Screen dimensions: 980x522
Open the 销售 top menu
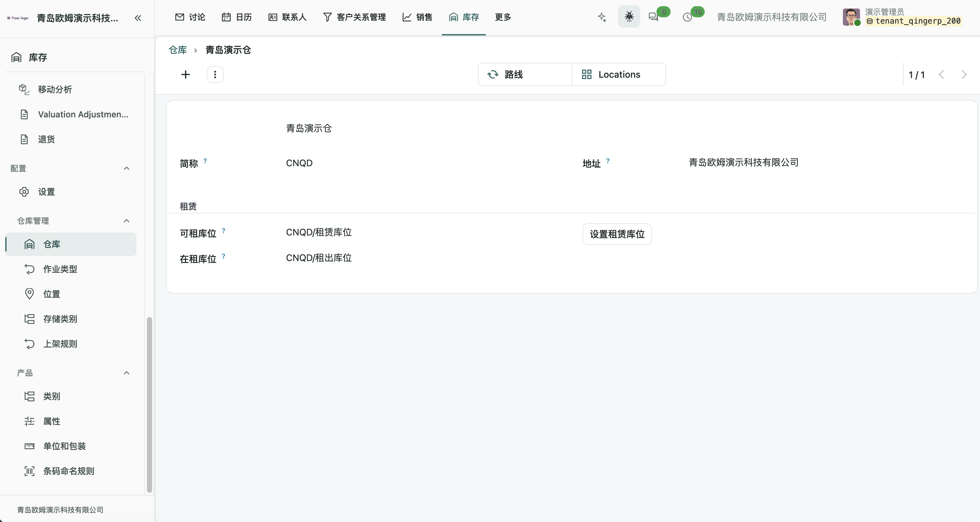coord(417,17)
